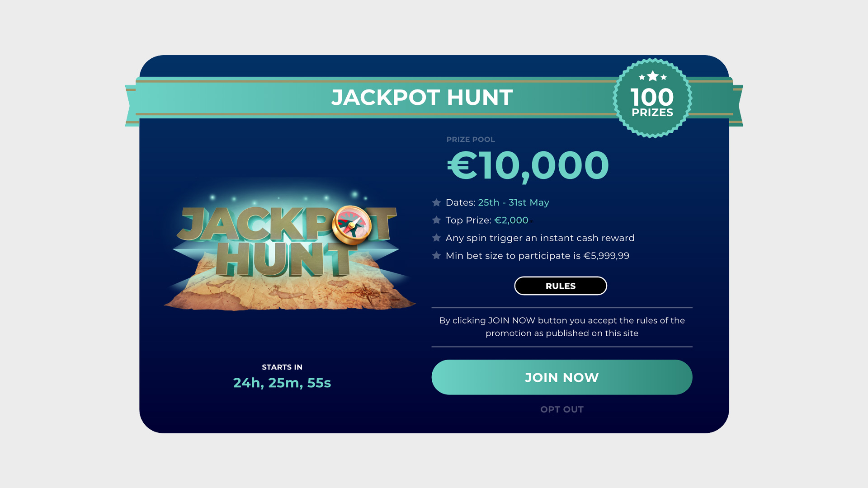Click the OPT OUT link
The image size is (868, 488).
561,409
